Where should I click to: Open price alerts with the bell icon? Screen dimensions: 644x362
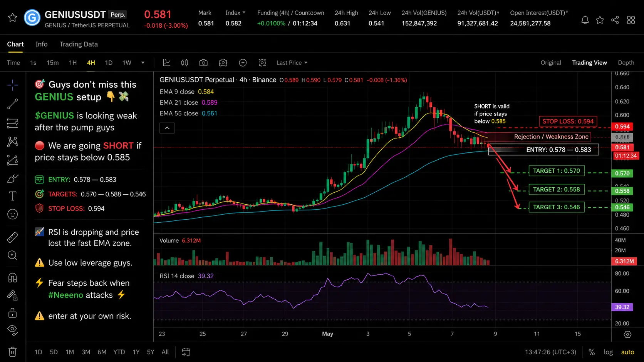point(585,20)
